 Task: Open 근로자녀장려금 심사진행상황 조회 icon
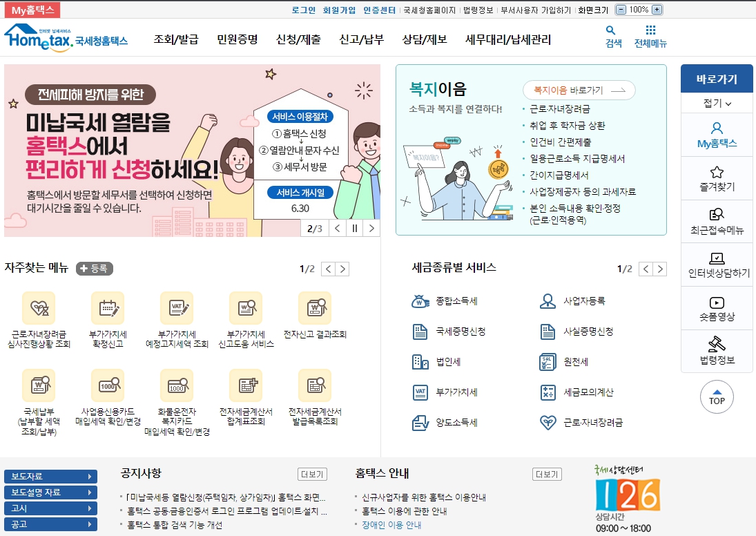tap(39, 308)
